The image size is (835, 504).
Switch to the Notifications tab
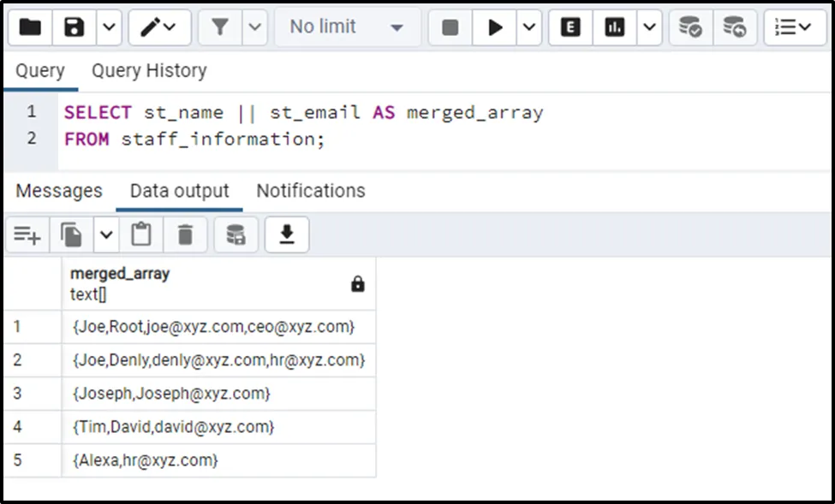(x=311, y=191)
